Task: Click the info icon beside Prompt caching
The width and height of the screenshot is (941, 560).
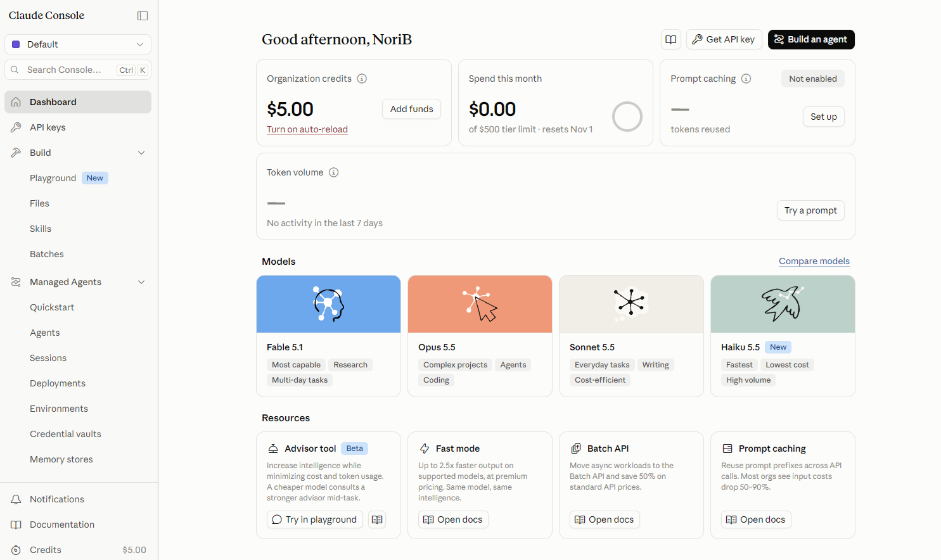Action: coord(746,79)
